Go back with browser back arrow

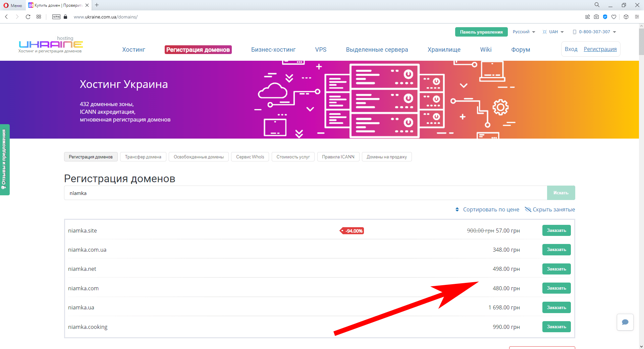[x=6, y=17]
